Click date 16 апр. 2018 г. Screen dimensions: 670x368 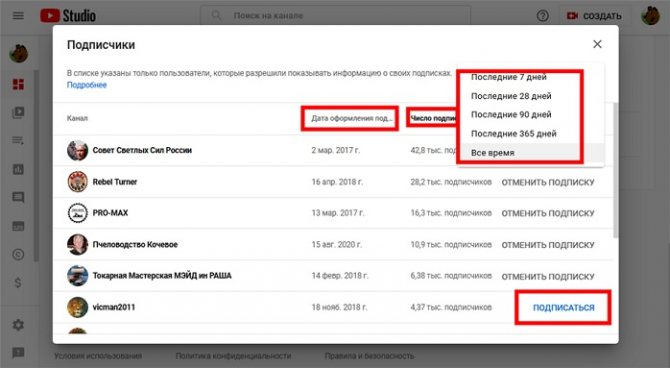pyautogui.click(x=337, y=182)
